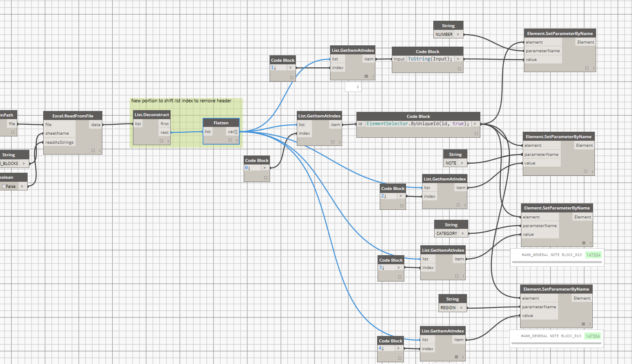Click the output arrow of the CATEGORY String node
632x364 pixels.
tap(463, 234)
